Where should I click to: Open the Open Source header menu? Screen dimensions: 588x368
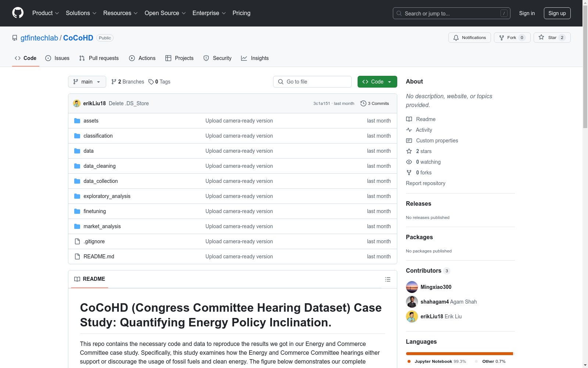point(165,13)
